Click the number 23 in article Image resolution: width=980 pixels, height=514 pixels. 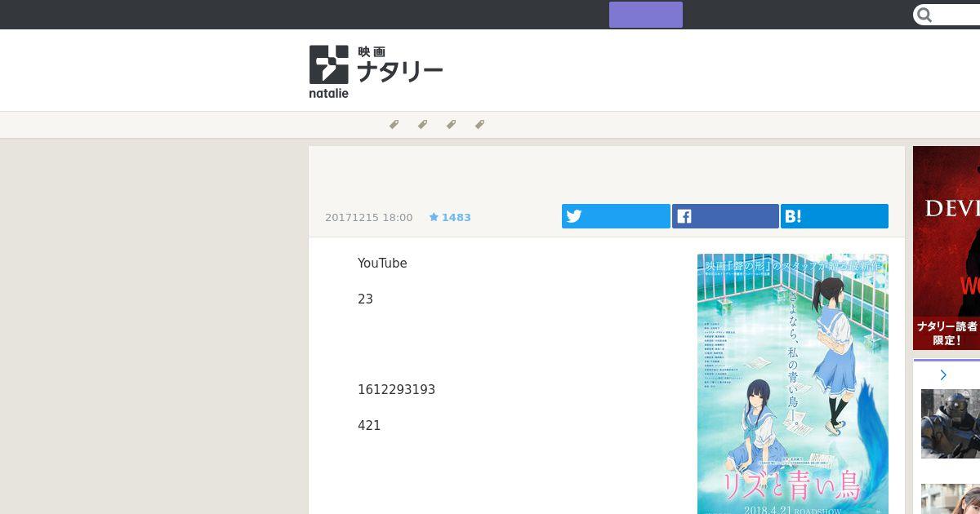(365, 299)
